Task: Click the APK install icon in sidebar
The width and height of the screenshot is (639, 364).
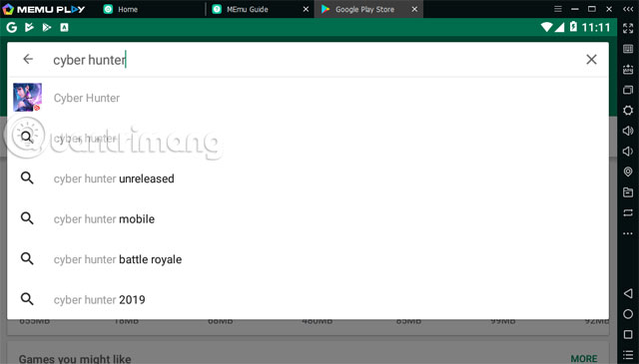Action: coord(628,69)
